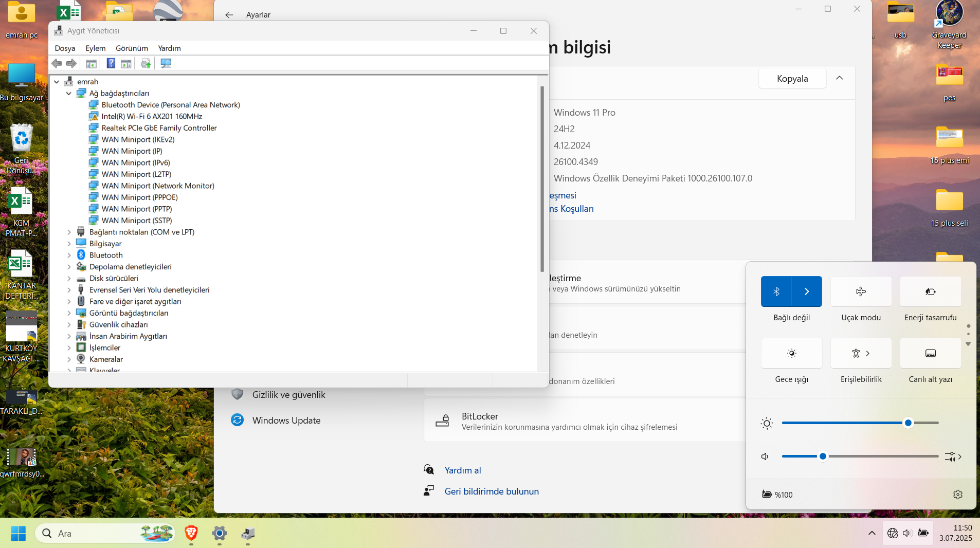This screenshot has width=980, height=548.
Task: Open the Geri Dönüşüm recycle bin icon
Action: 22,149
